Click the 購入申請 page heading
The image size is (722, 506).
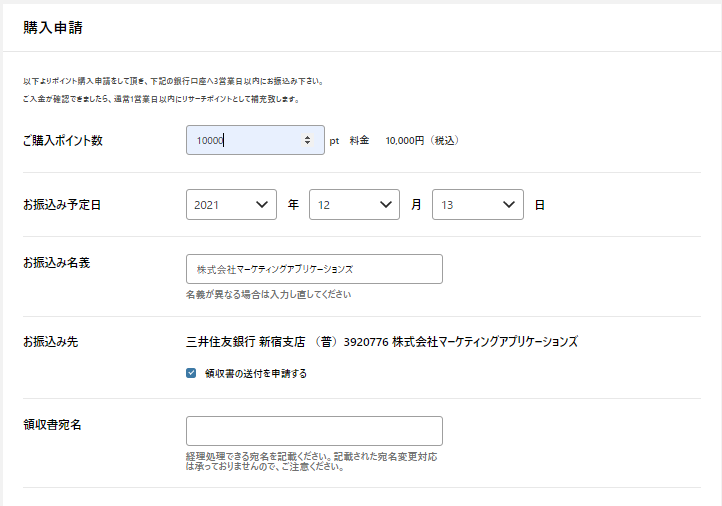(x=53, y=28)
